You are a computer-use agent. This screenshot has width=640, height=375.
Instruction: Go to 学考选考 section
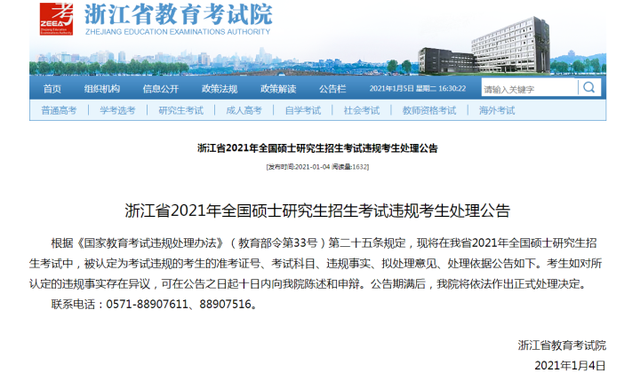click(x=118, y=111)
